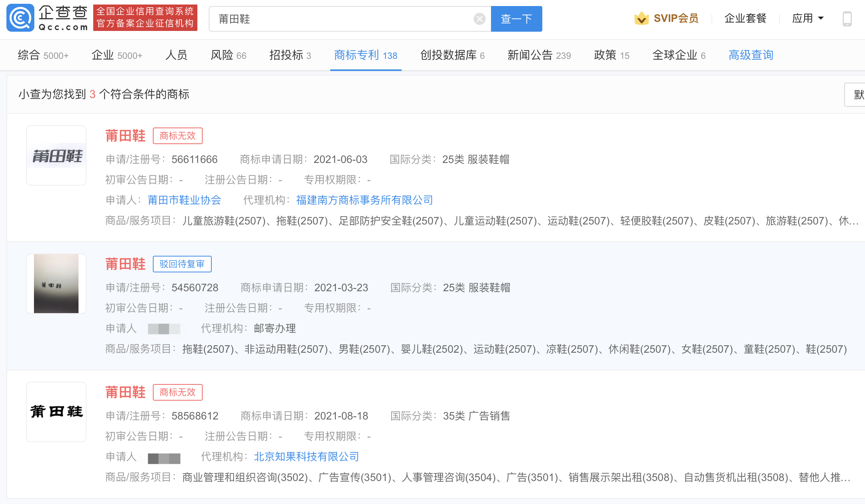Open the mobile phone app icon
The image size is (865, 504).
pos(847,18)
